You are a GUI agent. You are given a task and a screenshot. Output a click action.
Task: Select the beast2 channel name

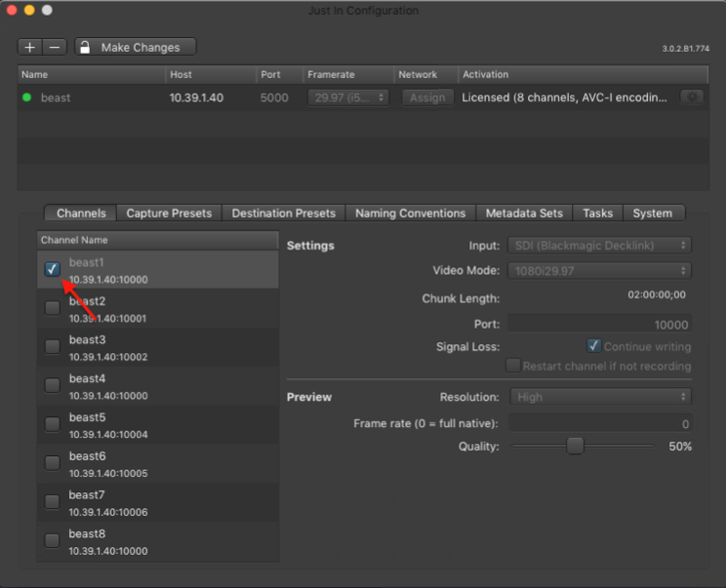[88, 301]
